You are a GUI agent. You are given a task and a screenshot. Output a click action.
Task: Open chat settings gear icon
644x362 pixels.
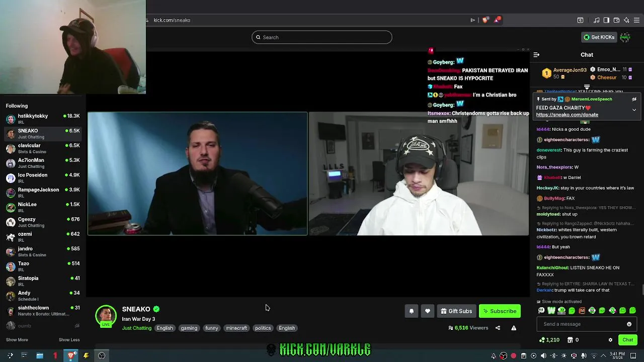point(610,340)
